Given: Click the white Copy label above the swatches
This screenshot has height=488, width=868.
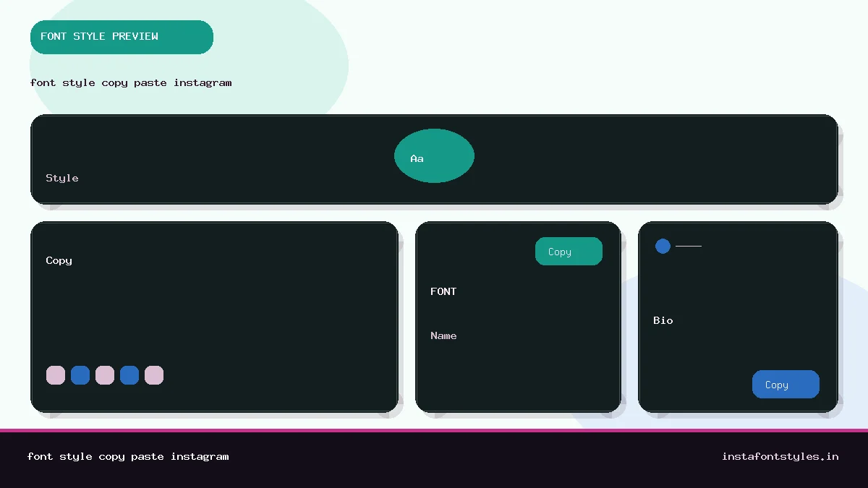Looking at the screenshot, I should (59, 260).
